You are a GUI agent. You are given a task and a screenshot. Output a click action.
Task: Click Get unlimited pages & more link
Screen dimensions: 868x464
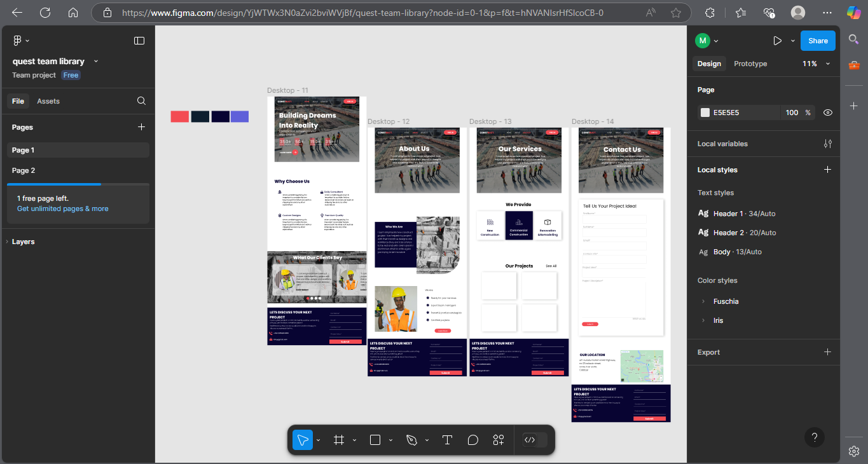(x=63, y=208)
